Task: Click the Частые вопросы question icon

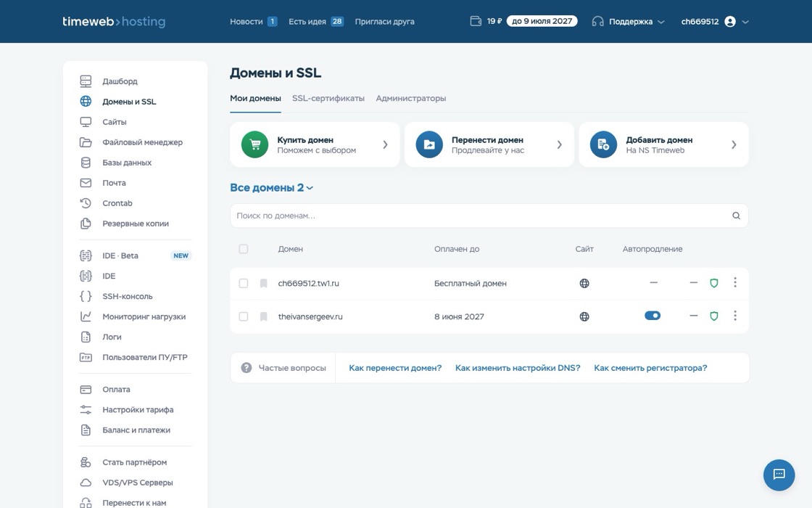Action: 246,367
